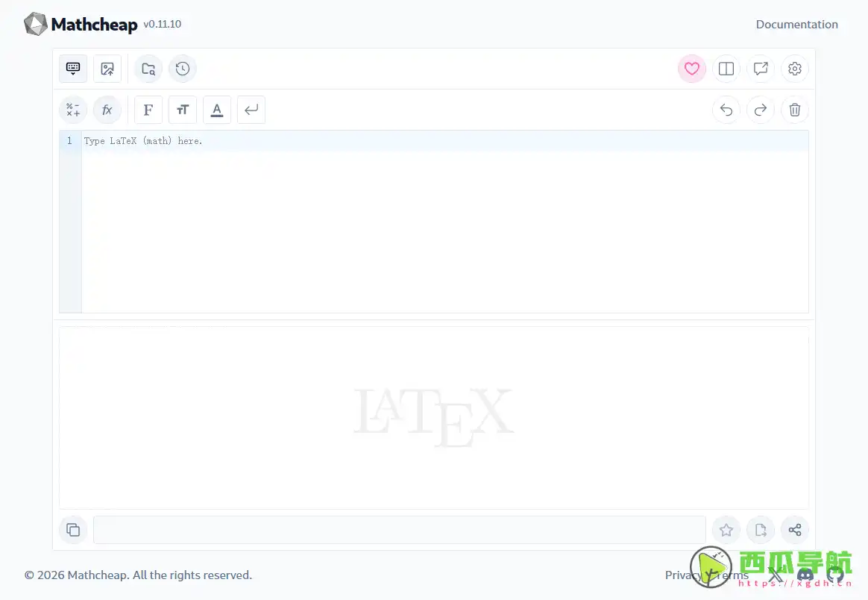The image size is (868, 600).
Task: Open the text size options
Action: 183,110
